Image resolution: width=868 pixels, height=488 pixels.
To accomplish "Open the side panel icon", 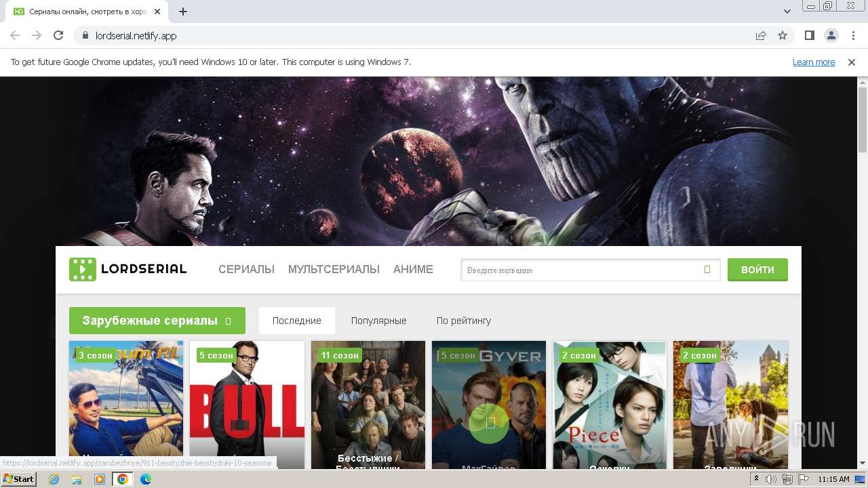I will point(809,35).
